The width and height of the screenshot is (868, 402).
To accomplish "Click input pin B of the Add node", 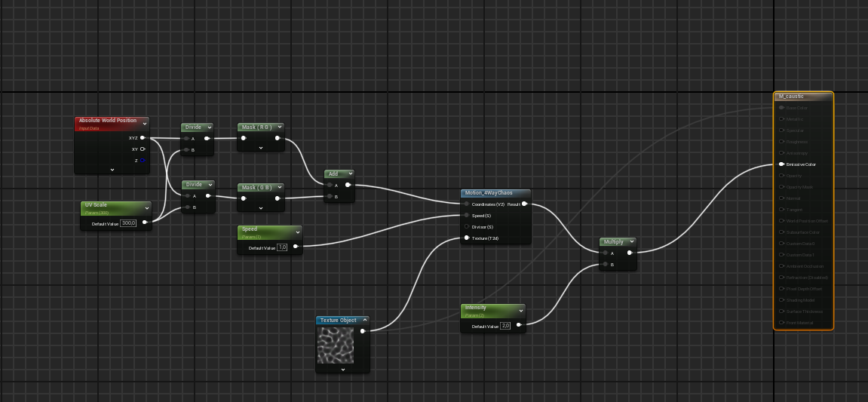I will (330, 197).
